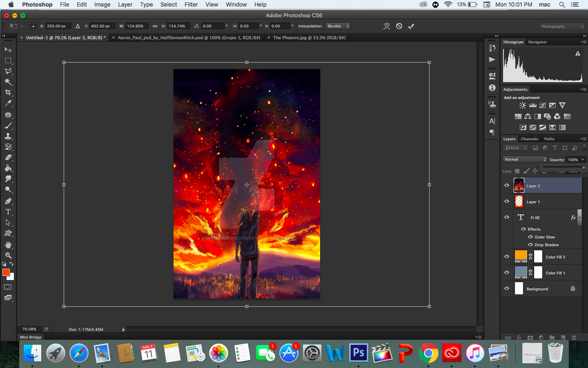Image resolution: width=588 pixels, height=368 pixels.
Task: Switch to the Paths tab
Action: [549, 139]
